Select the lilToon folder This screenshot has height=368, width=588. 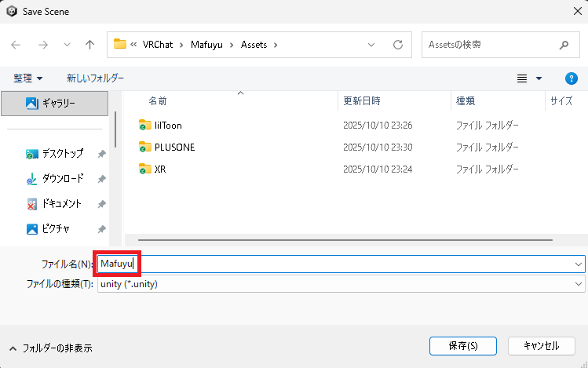[168, 126]
